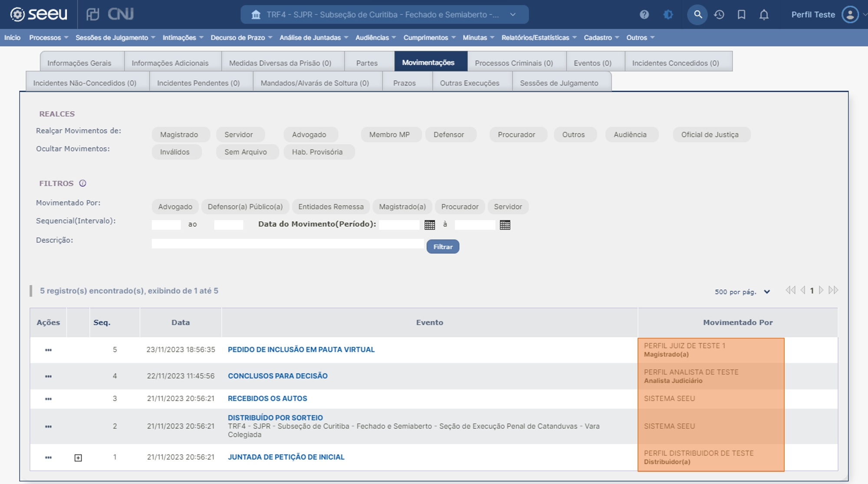The image size is (868, 484).
Task: Open the history clock icon
Action: pos(719,15)
